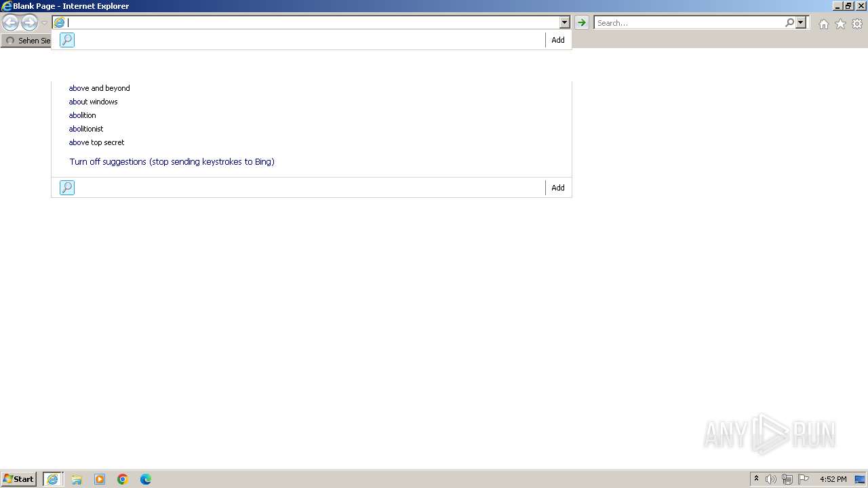Select the 'Sehen Sie' browser tab
The height and width of the screenshot is (488, 868).
tap(27, 41)
